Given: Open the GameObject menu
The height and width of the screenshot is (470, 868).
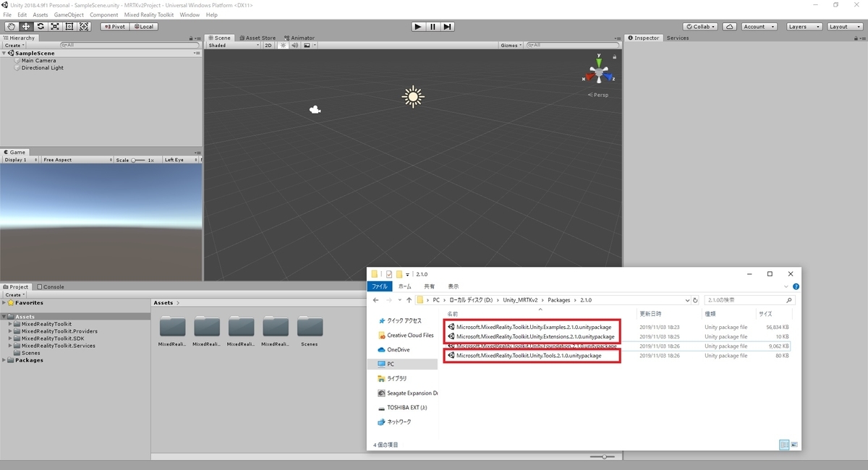Looking at the screenshot, I should (x=69, y=14).
